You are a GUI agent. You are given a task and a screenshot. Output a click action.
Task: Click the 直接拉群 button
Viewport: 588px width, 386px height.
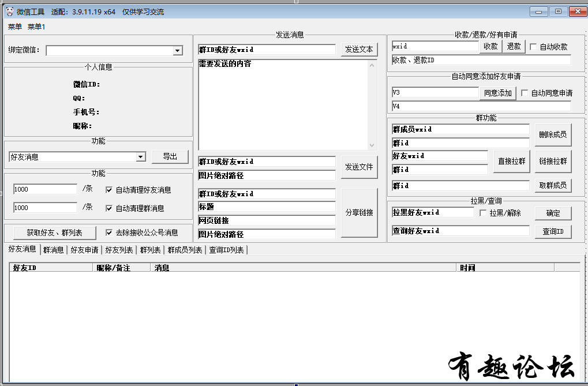511,162
